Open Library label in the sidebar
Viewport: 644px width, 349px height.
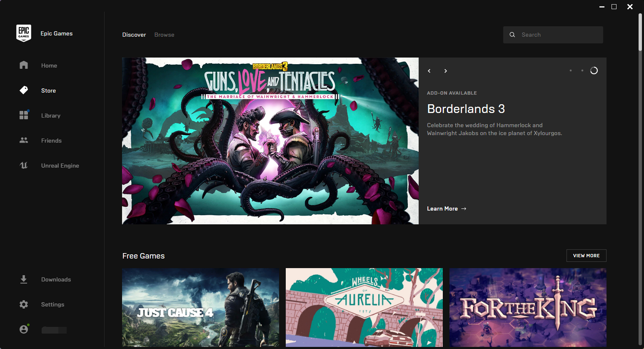pyautogui.click(x=51, y=115)
